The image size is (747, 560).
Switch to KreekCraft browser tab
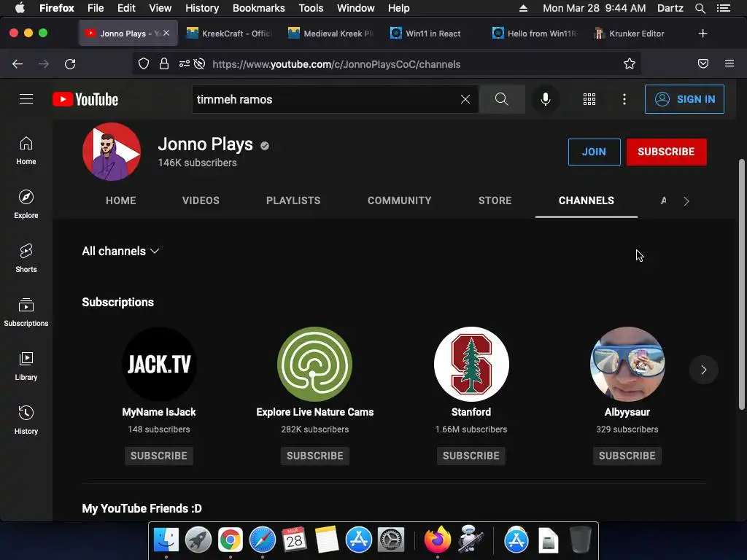pyautogui.click(x=229, y=34)
